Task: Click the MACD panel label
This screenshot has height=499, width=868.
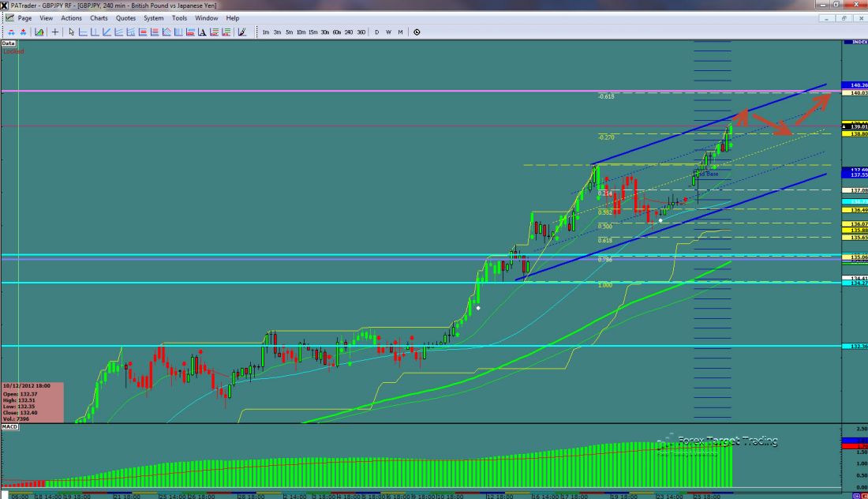Action: (x=9, y=427)
